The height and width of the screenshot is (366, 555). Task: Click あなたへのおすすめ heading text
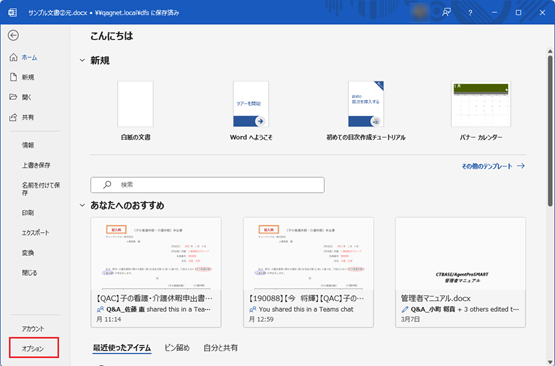click(127, 205)
